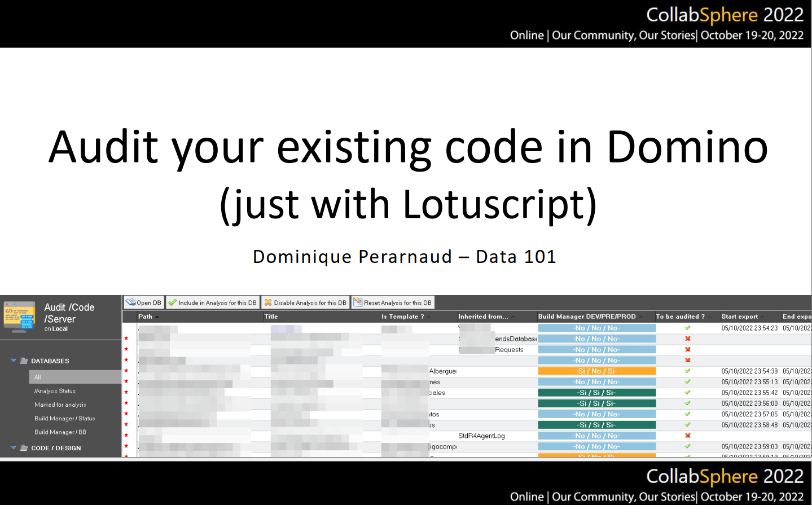Click the orange X on Disable Analysis

[268, 302]
